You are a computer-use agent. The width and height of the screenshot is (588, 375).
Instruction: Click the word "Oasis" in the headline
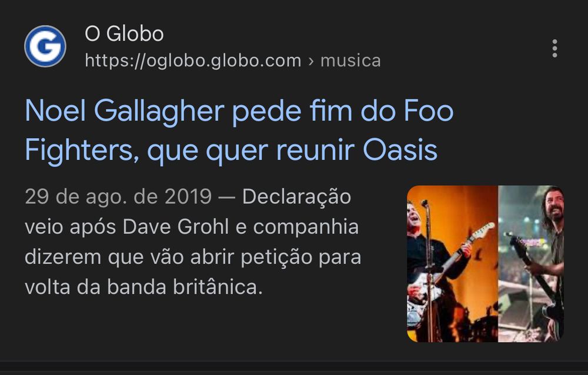[x=400, y=150]
